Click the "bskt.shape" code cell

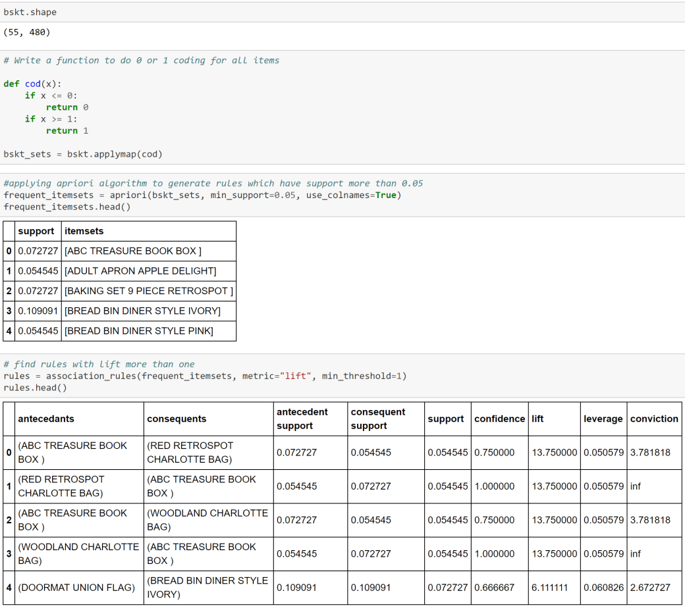[342, 13]
